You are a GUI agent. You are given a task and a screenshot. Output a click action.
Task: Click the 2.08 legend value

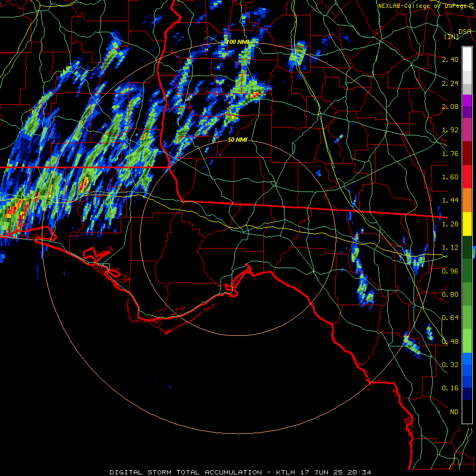coord(450,106)
